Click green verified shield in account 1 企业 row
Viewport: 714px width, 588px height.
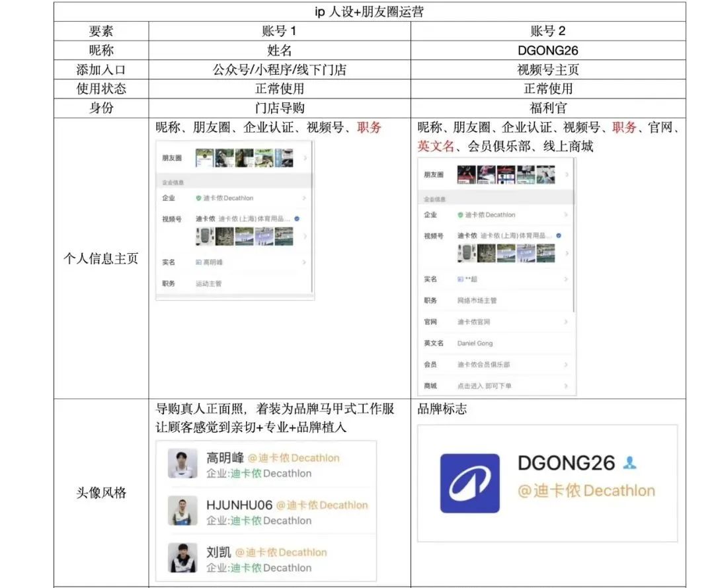click(198, 198)
